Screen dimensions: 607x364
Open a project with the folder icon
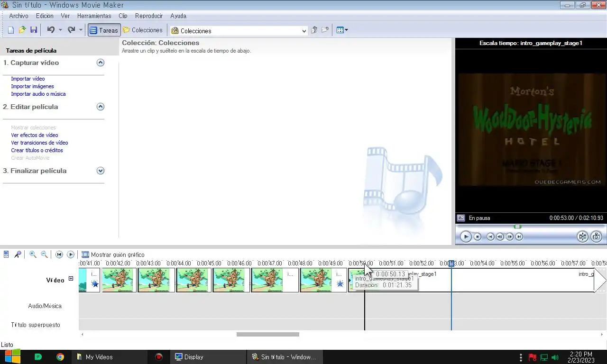(x=22, y=30)
